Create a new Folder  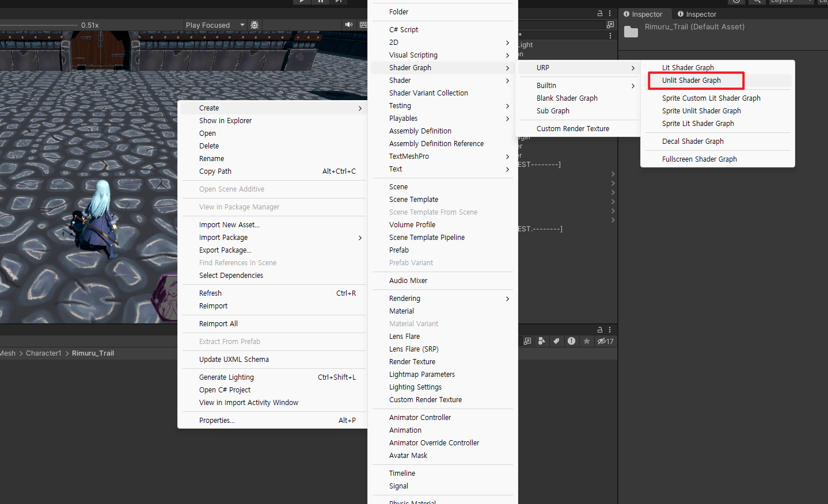coord(442,12)
